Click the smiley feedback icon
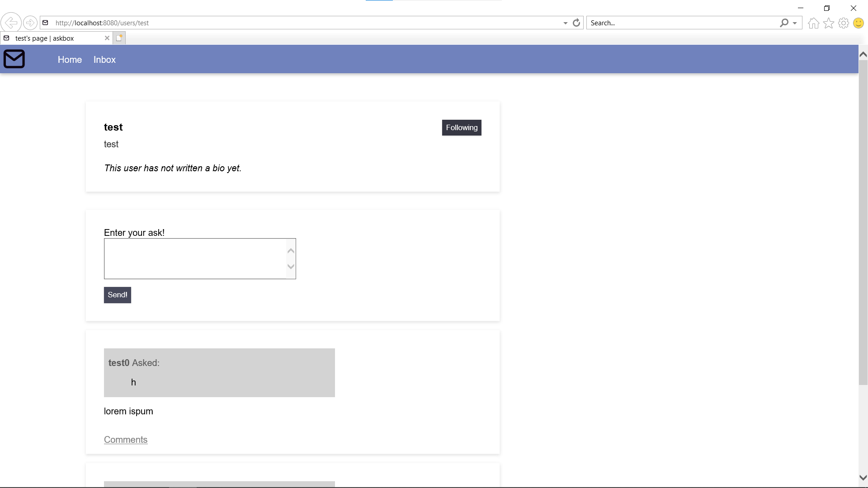 coord(858,23)
